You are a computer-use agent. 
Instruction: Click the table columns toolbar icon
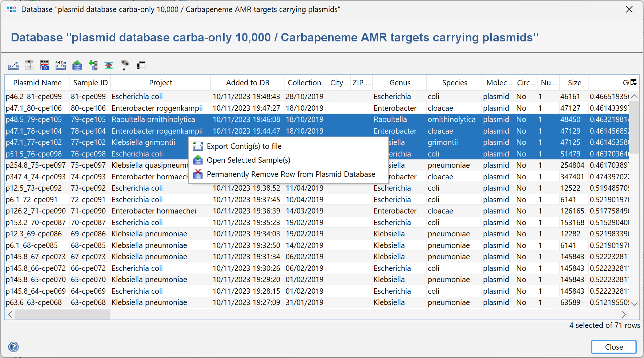[29, 65]
